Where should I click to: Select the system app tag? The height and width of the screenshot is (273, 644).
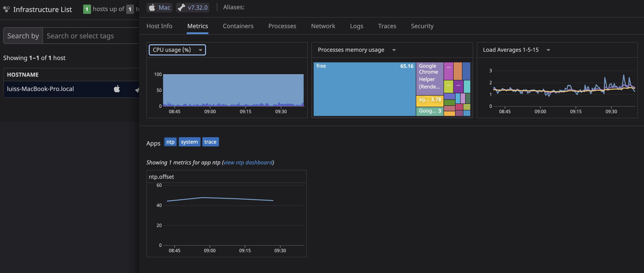[x=189, y=142]
